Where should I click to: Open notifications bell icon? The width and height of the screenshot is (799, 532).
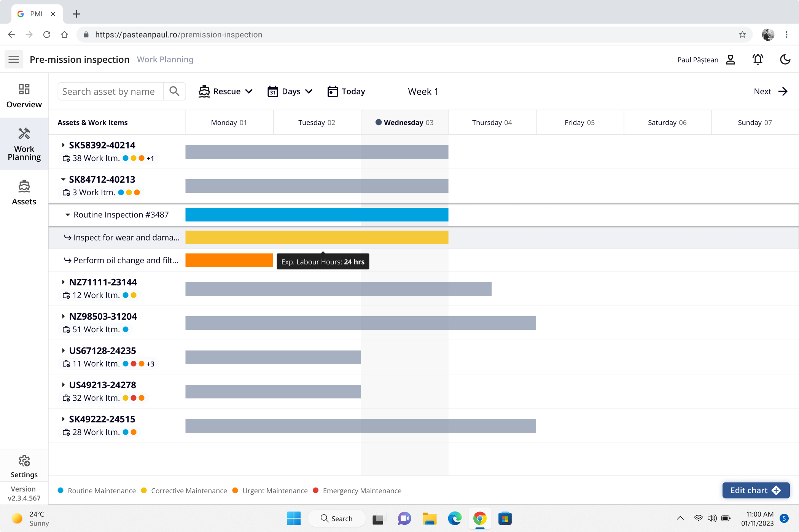point(758,59)
